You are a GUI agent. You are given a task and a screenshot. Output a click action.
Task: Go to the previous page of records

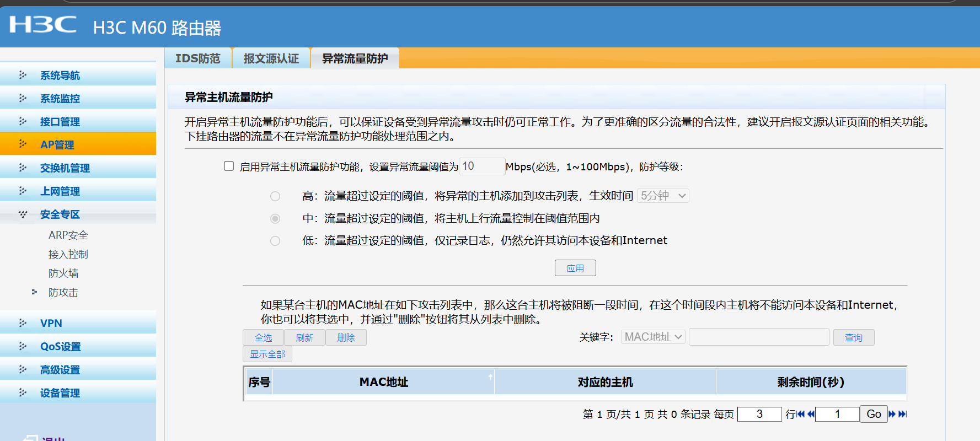click(x=811, y=414)
